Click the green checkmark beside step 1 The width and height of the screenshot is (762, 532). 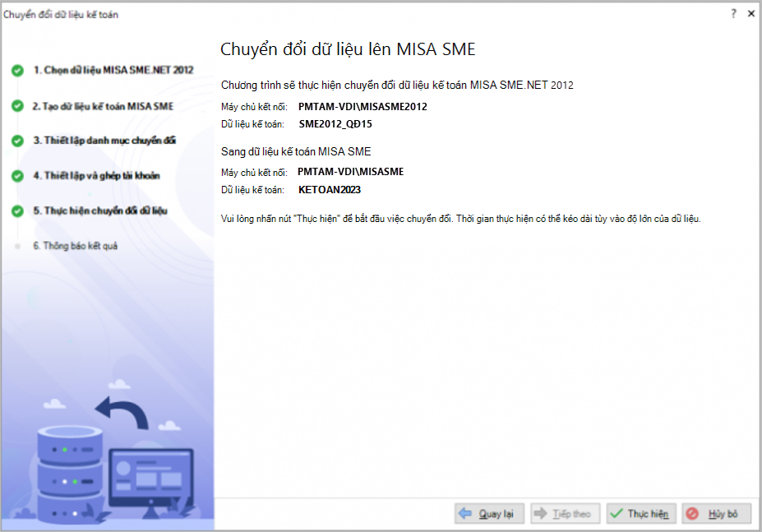click(17, 71)
